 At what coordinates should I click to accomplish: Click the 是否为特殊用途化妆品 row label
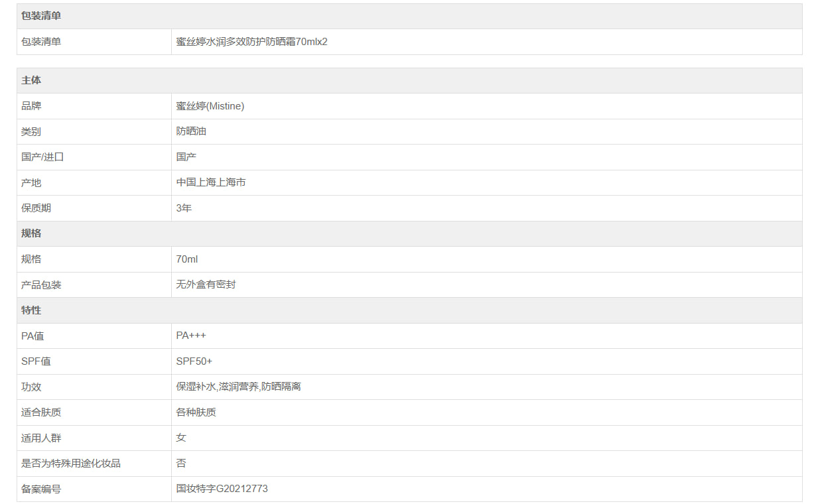coord(71,464)
